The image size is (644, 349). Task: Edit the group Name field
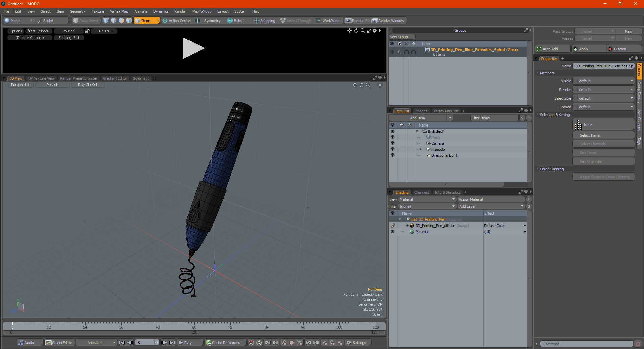pos(603,66)
